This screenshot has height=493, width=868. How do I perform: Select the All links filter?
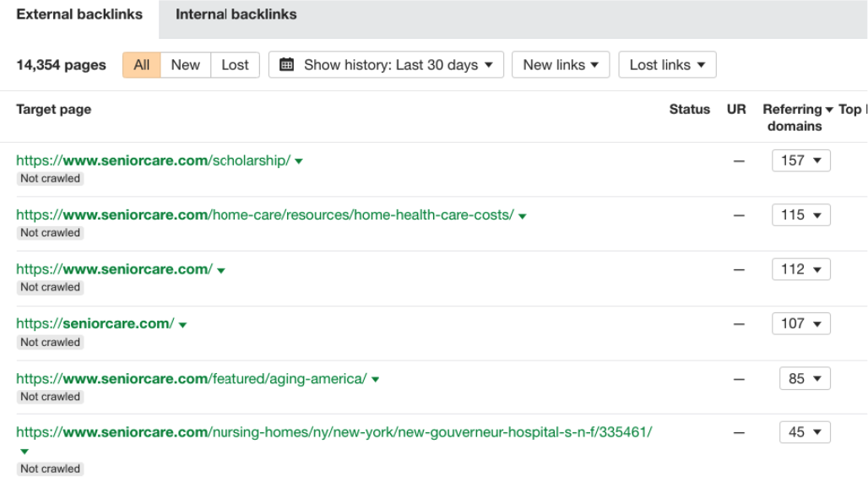[141, 64]
